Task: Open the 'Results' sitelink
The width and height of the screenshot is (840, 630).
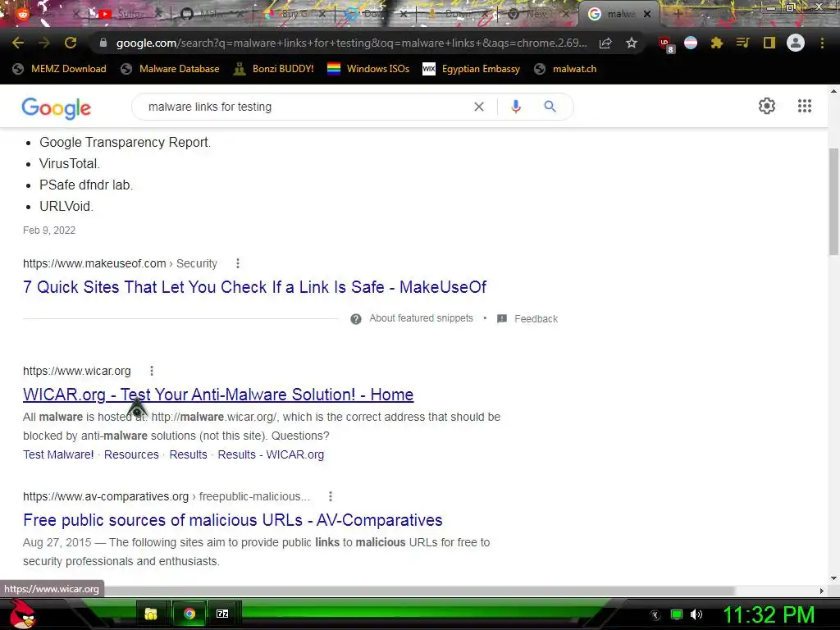Action: (188, 454)
